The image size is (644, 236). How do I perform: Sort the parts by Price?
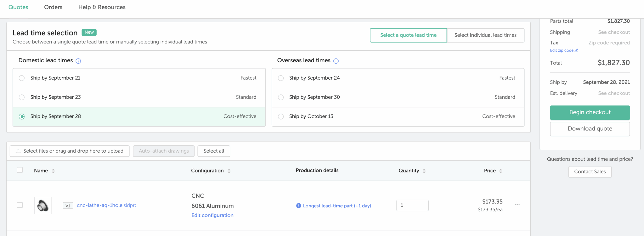[x=501, y=171]
